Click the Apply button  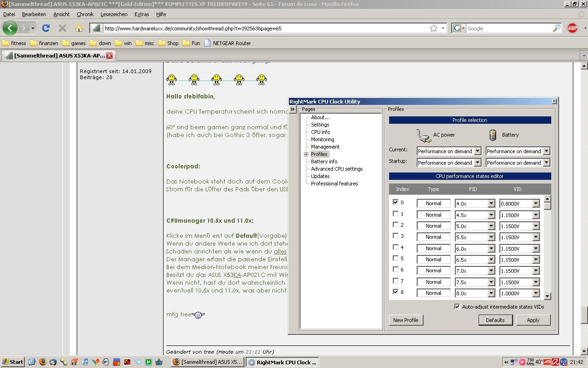pos(533,320)
